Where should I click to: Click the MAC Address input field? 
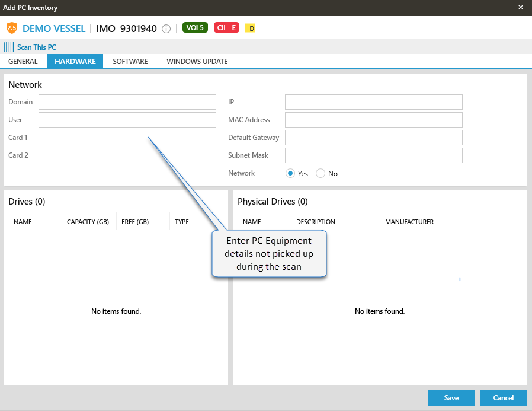tap(374, 120)
